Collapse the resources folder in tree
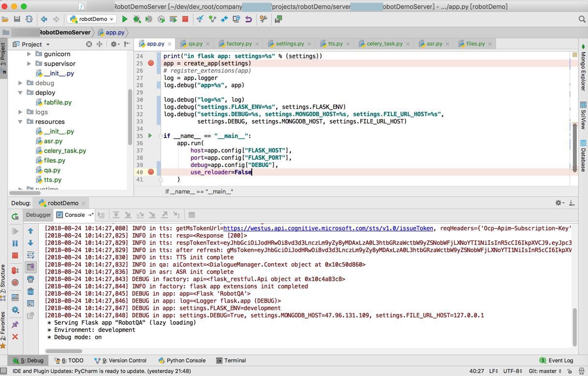The image size is (588, 376). pos(21,122)
